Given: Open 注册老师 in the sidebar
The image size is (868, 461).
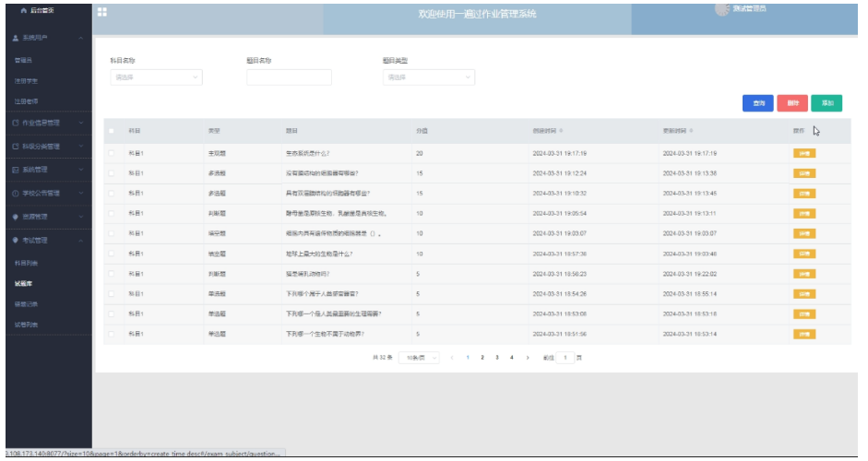Looking at the screenshot, I should [26, 101].
